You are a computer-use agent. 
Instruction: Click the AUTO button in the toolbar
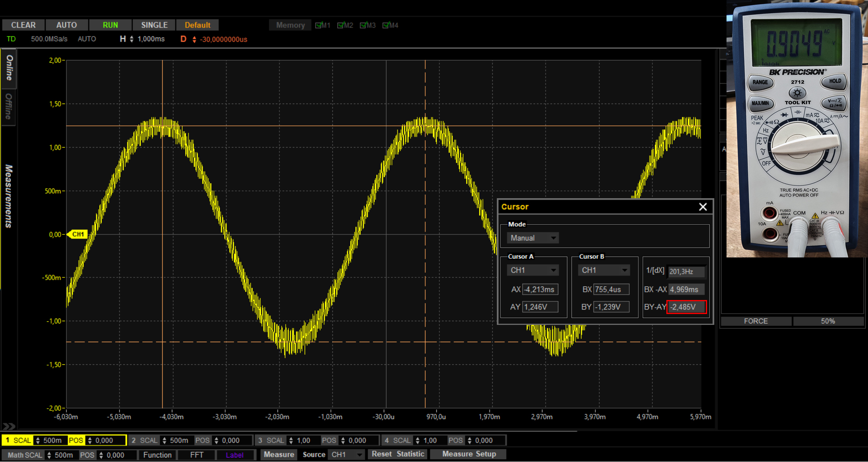(66, 25)
